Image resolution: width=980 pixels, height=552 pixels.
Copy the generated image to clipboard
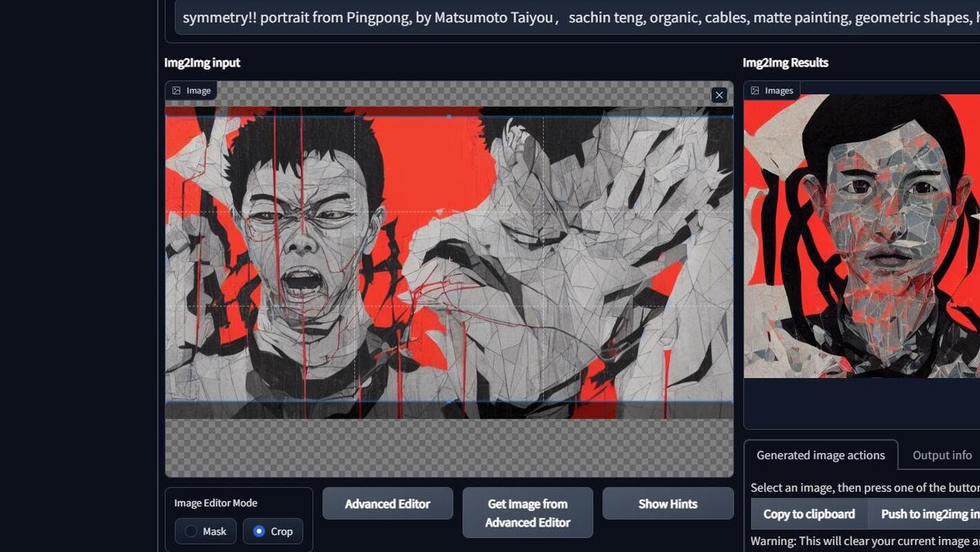pyautogui.click(x=809, y=514)
